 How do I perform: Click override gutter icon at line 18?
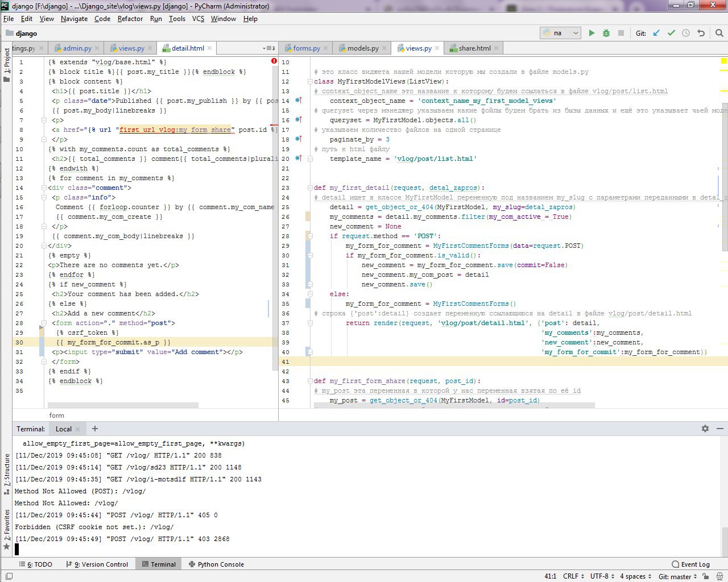click(299, 139)
